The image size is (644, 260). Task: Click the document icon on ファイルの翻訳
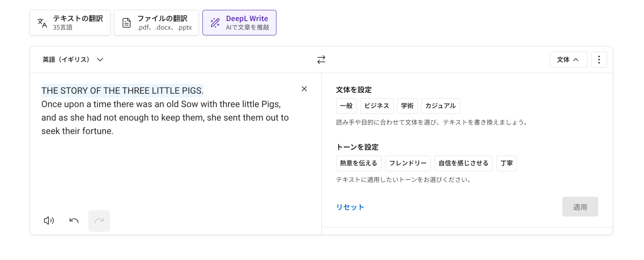pyautogui.click(x=127, y=23)
